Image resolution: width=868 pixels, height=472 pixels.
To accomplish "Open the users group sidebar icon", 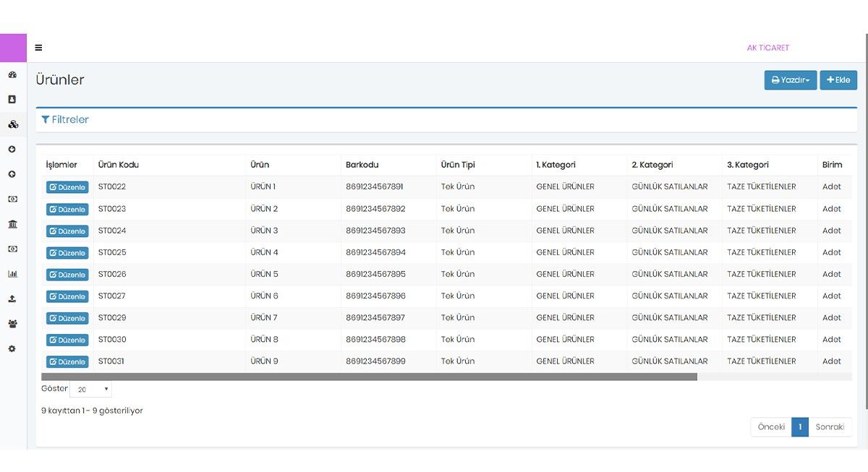I will tap(12, 324).
